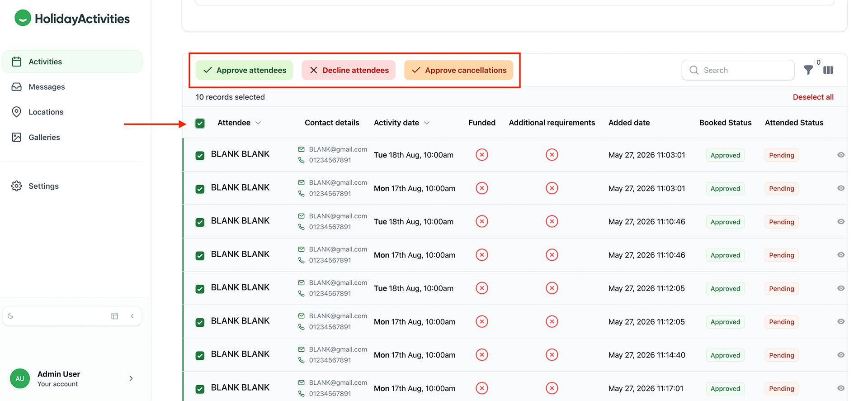The width and height of the screenshot is (868, 401).
Task: Open Attendee column sort chevron
Action: pos(258,123)
